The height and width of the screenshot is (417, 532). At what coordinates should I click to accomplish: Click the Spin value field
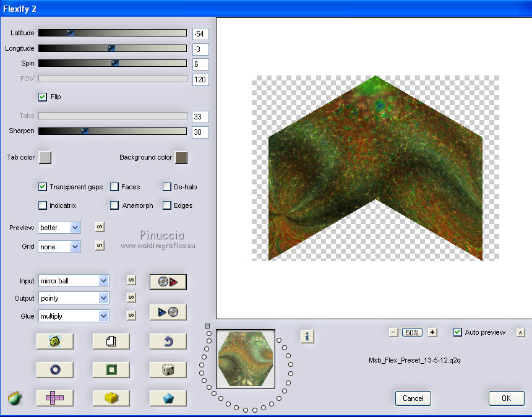[200, 64]
